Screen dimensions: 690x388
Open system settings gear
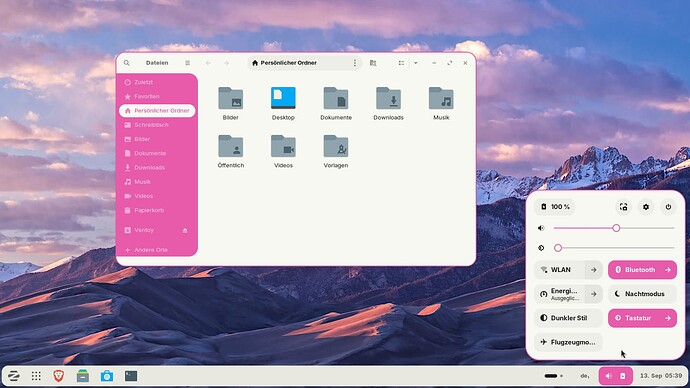pos(646,207)
